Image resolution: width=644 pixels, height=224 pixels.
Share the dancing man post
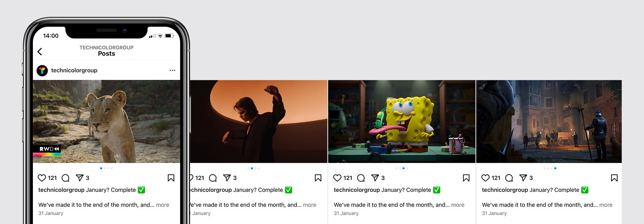tap(227, 178)
